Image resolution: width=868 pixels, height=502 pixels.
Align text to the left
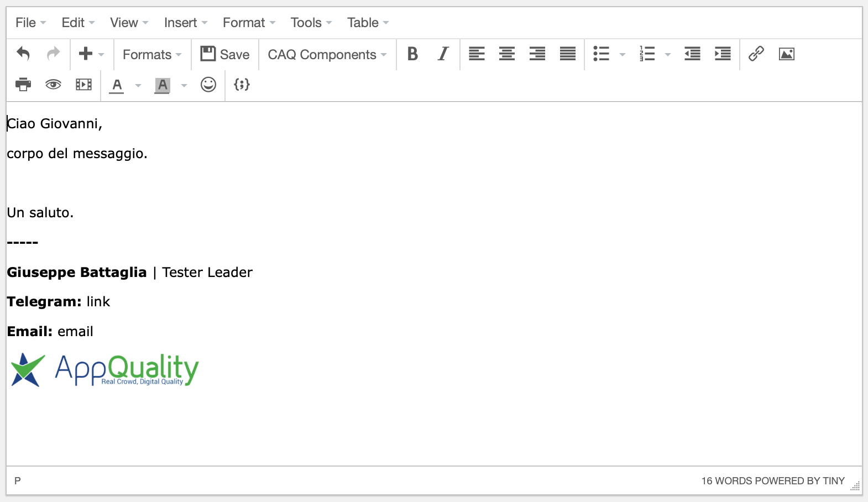point(477,54)
